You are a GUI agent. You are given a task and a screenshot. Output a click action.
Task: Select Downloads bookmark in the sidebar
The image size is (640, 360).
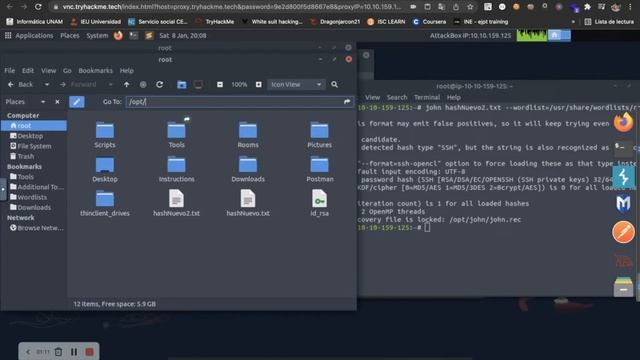(34, 207)
